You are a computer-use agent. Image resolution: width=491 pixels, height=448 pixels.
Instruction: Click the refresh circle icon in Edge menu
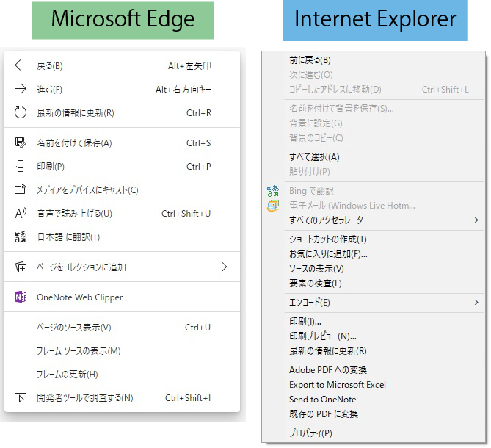(21, 112)
